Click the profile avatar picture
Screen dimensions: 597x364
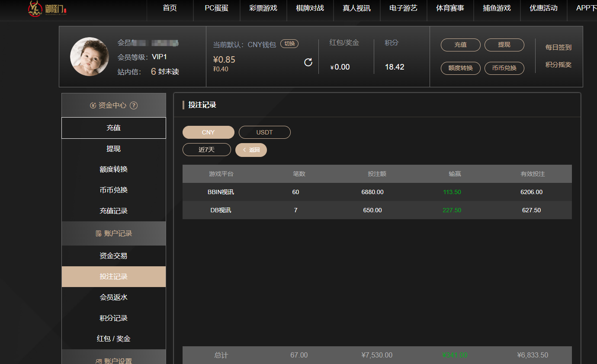(90, 57)
